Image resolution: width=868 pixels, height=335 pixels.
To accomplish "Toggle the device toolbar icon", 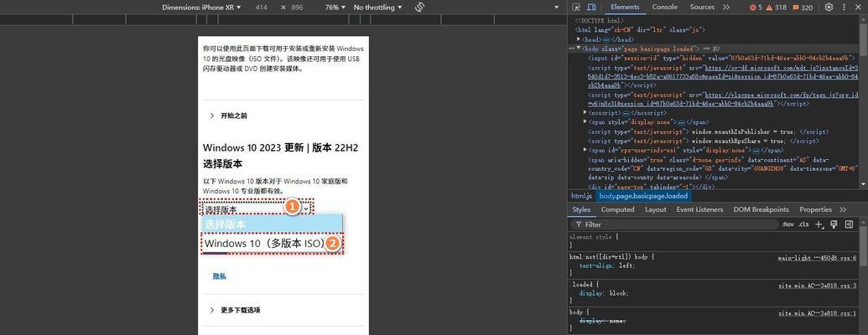I will (x=591, y=8).
